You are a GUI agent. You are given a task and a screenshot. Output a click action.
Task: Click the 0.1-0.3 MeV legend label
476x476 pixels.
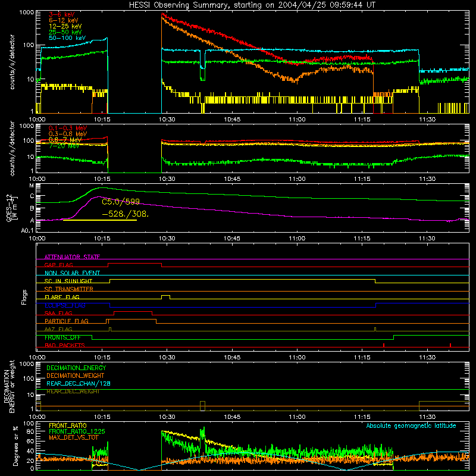(x=68, y=128)
